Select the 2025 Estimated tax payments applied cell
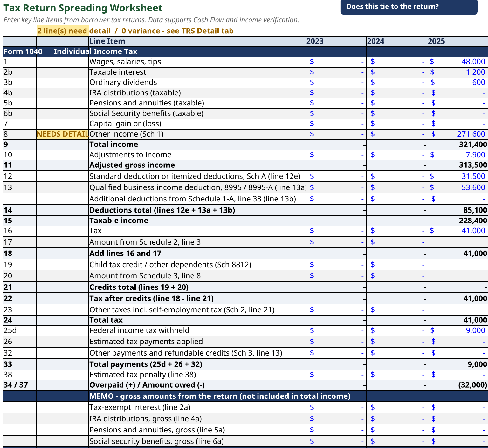The width and height of the screenshot is (488, 448). pos(457,342)
